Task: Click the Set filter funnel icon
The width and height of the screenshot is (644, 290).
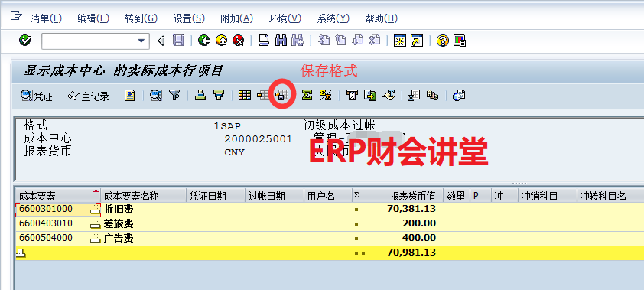Action: [175, 96]
